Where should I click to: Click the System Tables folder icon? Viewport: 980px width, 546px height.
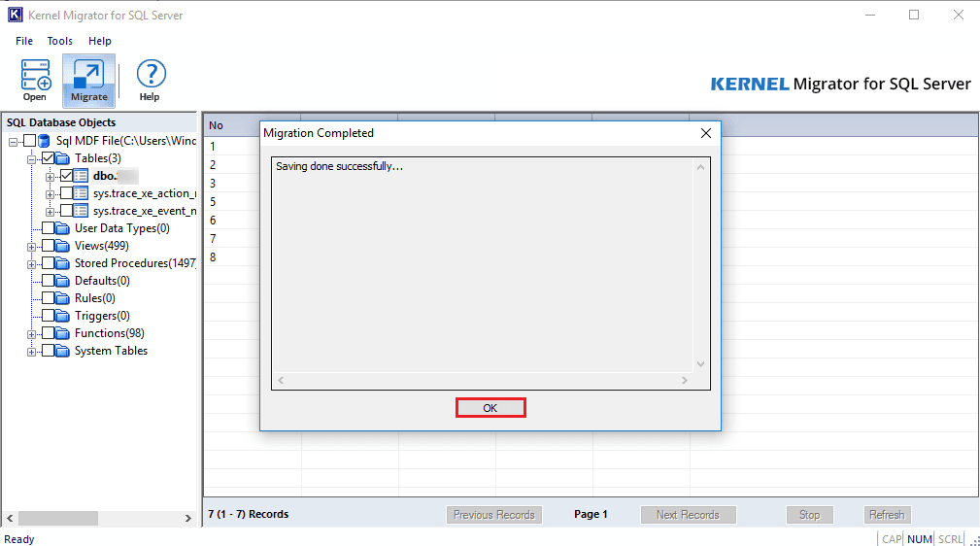click(x=62, y=351)
